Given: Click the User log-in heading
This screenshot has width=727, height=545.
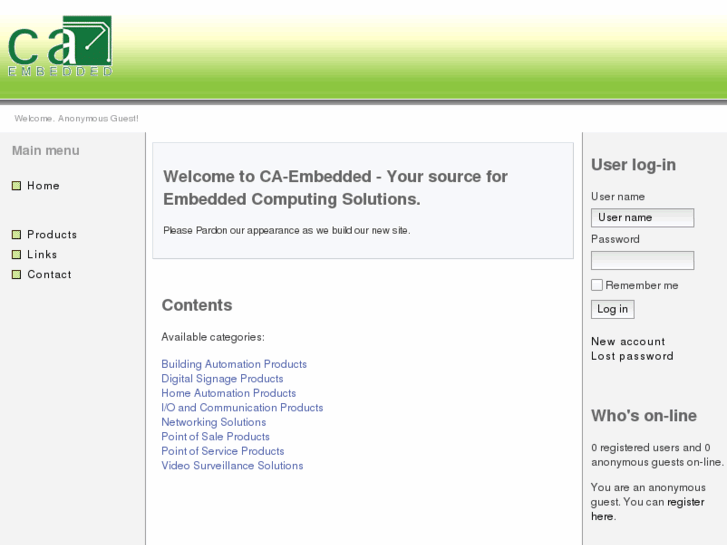Looking at the screenshot, I should click(633, 165).
